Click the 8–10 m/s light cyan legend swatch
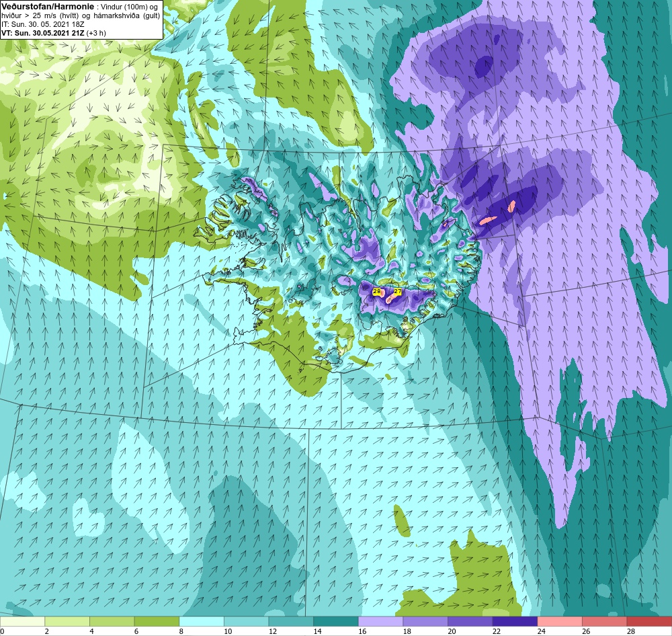The image size is (672, 636). [202, 621]
